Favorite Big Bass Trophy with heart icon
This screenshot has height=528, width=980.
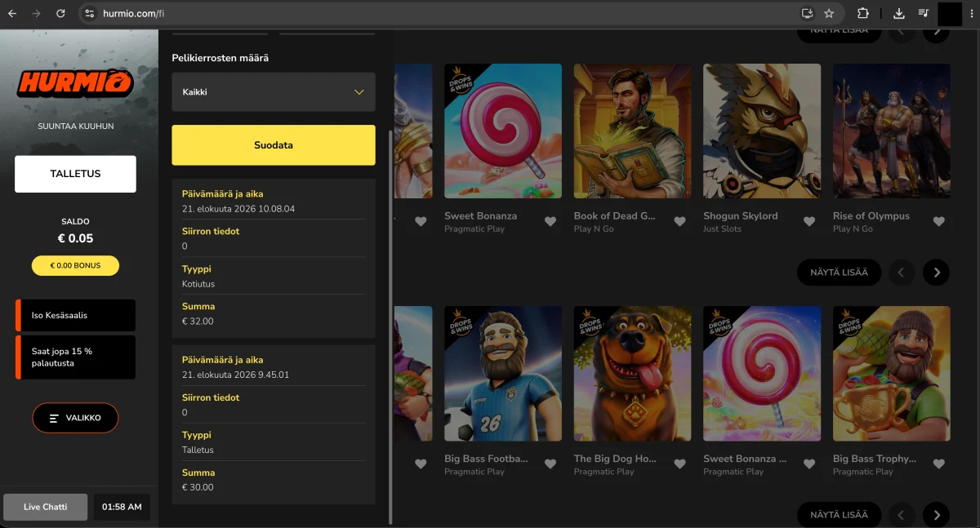tap(939, 464)
